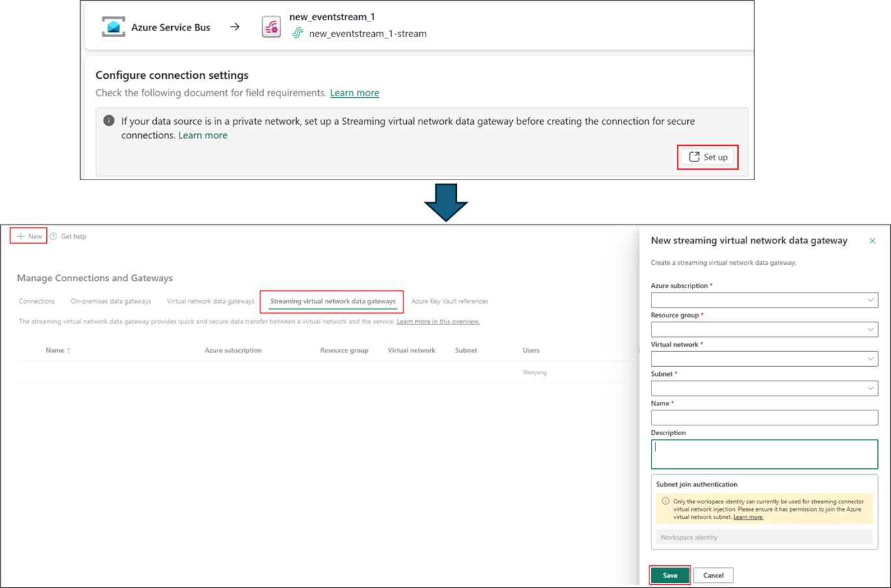Click the stream icon beside new_eventstream_1-stream
Image resolution: width=891 pixels, height=588 pixels.
click(x=297, y=33)
